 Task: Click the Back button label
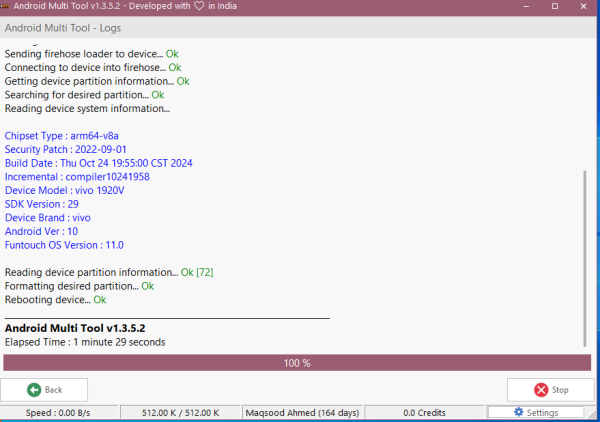coord(54,390)
